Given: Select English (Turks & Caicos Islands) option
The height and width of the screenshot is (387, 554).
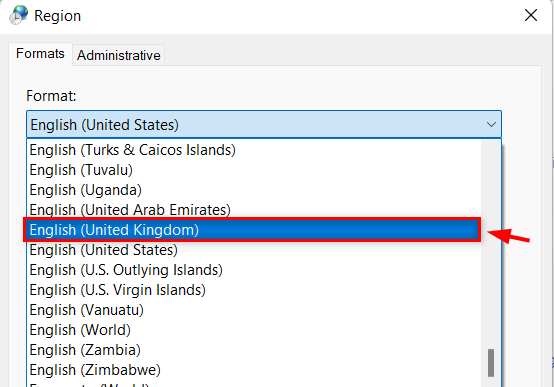Looking at the screenshot, I should tap(254, 150).
